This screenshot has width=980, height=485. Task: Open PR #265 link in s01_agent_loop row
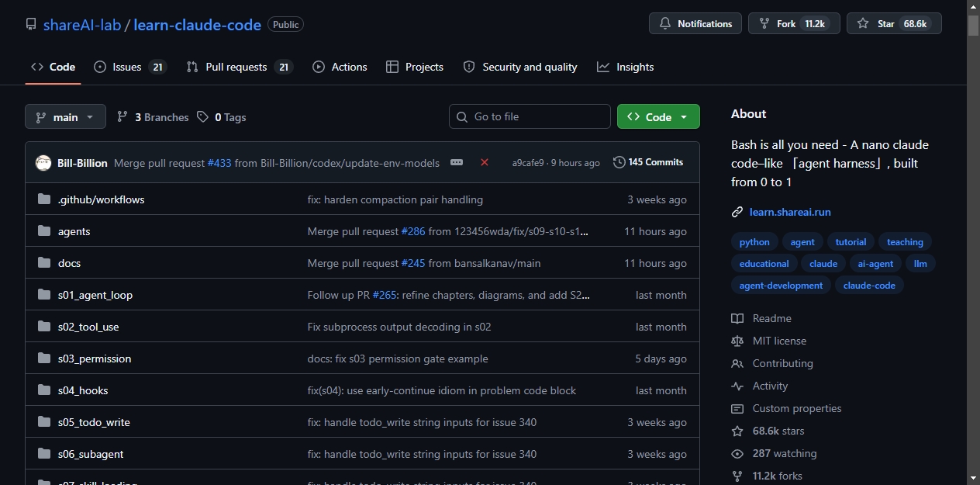tap(385, 295)
